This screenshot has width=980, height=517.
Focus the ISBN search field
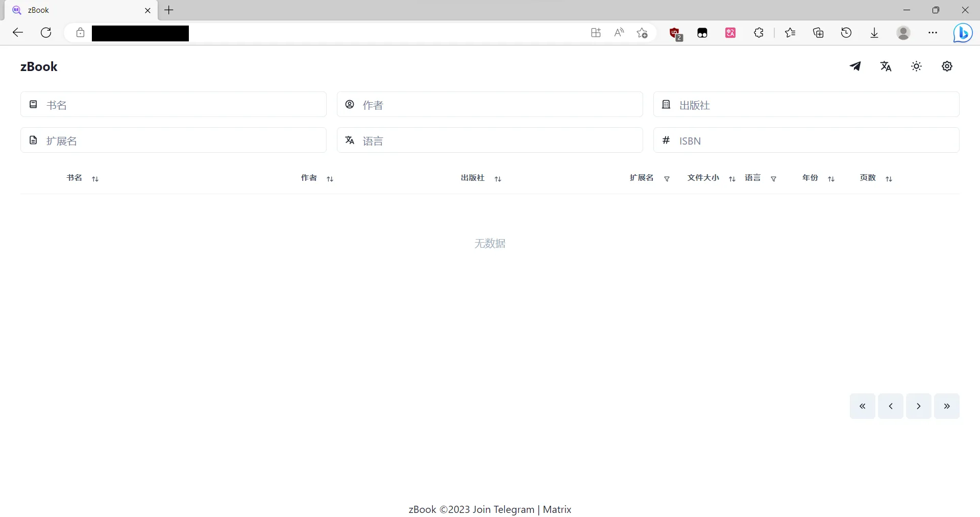[x=806, y=140]
